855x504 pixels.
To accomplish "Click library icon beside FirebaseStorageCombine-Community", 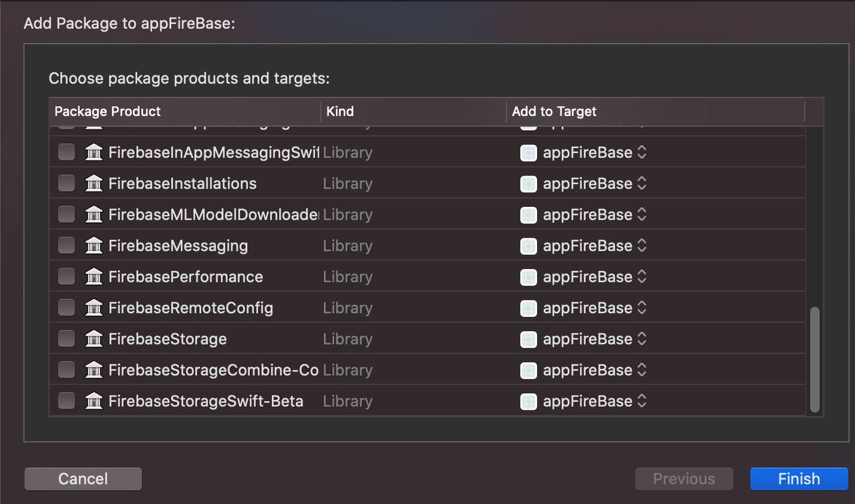I will click(94, 370).
